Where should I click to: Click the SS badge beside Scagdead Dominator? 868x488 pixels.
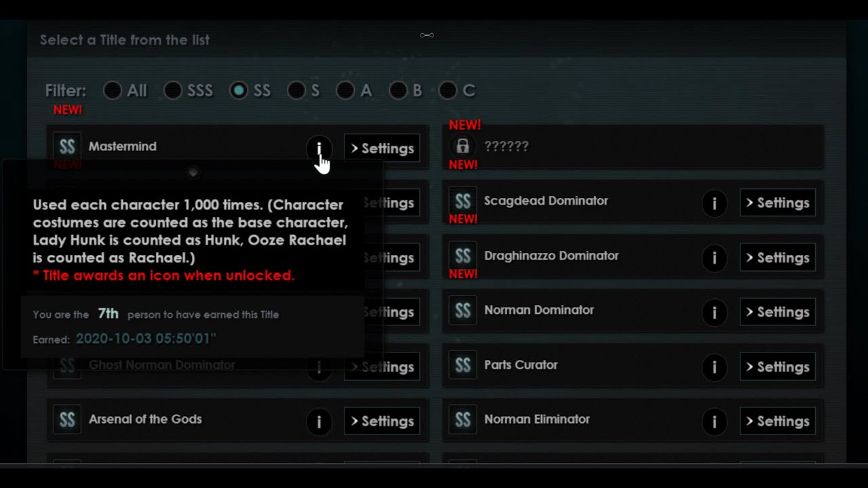tap(462, 201)
